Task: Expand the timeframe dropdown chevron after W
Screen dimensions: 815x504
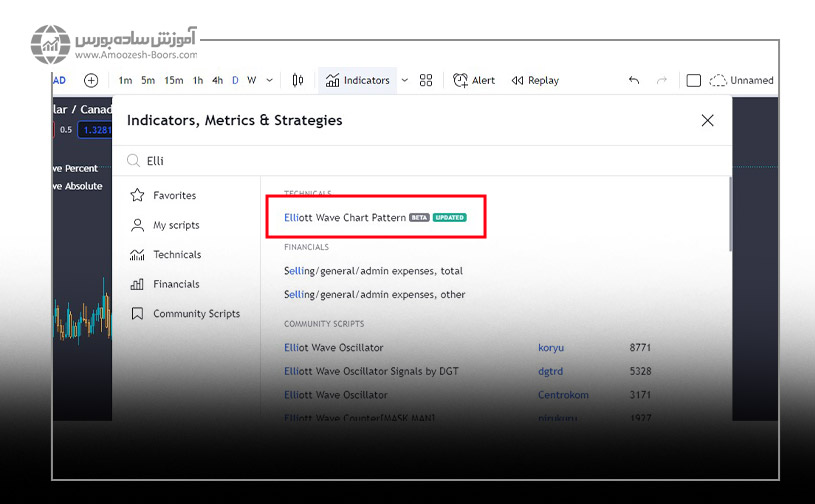Action: point(268,80)
